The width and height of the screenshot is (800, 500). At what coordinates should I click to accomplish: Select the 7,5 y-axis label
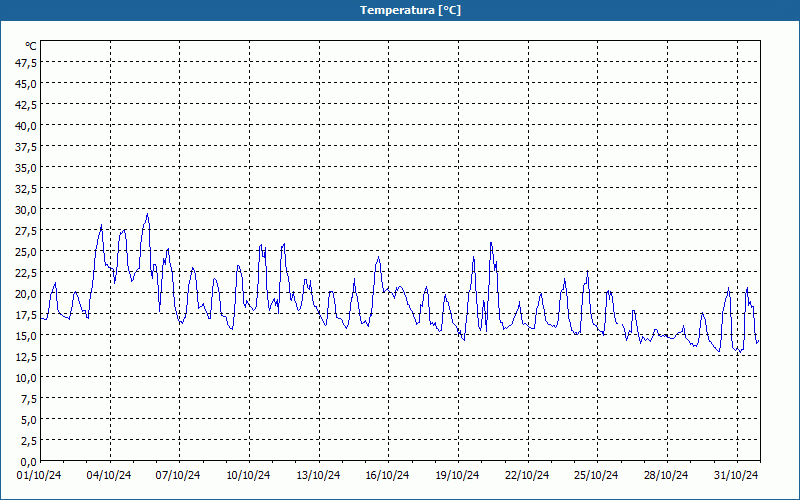29,399
